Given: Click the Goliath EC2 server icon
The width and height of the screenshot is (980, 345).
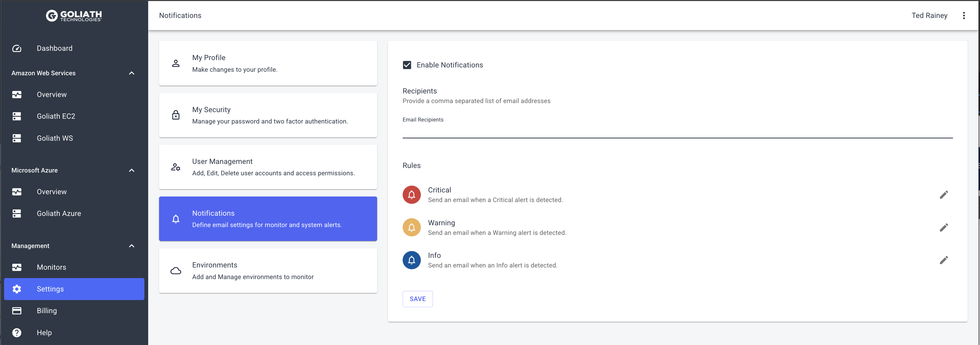Looking at the screenshot, I should (x=17, y=116).
